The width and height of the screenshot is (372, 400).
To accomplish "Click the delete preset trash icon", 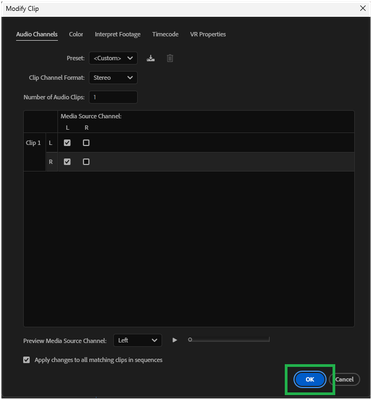I will point(170,58).
